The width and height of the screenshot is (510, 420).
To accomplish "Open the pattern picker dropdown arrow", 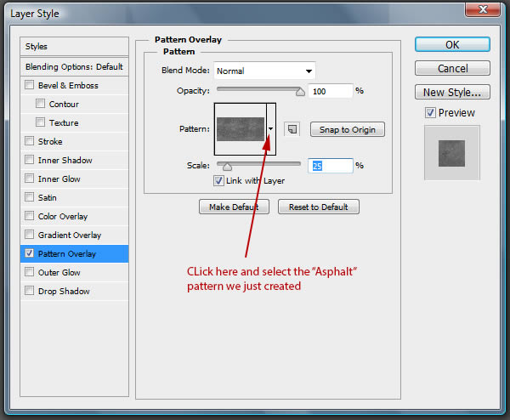I will 271,129.
